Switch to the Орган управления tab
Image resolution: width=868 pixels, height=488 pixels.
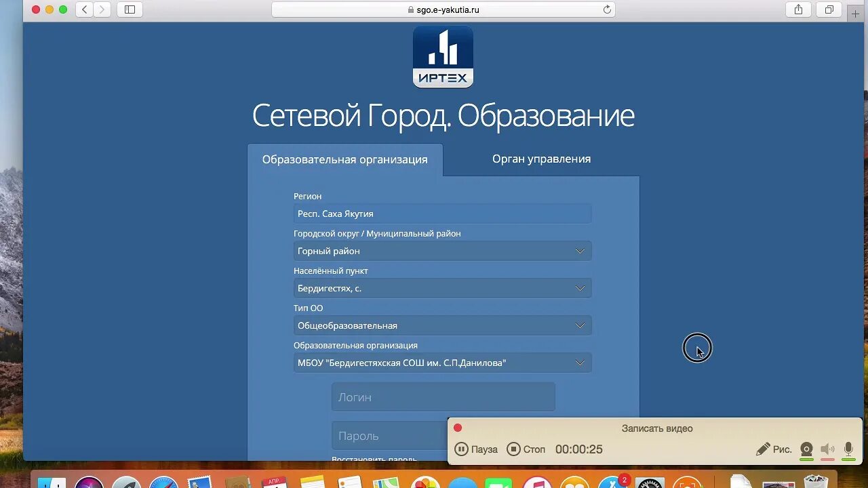(541, 159)
